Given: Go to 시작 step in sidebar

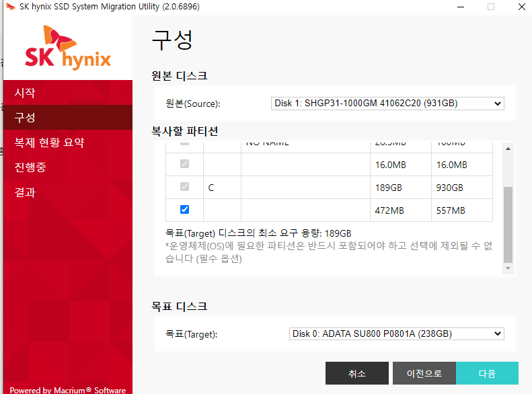Looking at the screenshot, I should click(x=68, y=93).
